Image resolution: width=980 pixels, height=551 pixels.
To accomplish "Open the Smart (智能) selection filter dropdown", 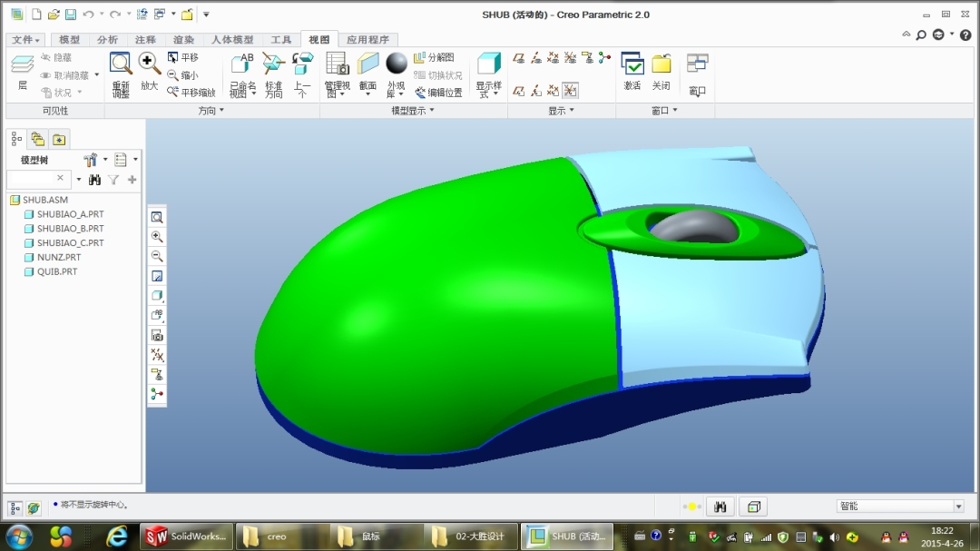I will coord(900,506).
